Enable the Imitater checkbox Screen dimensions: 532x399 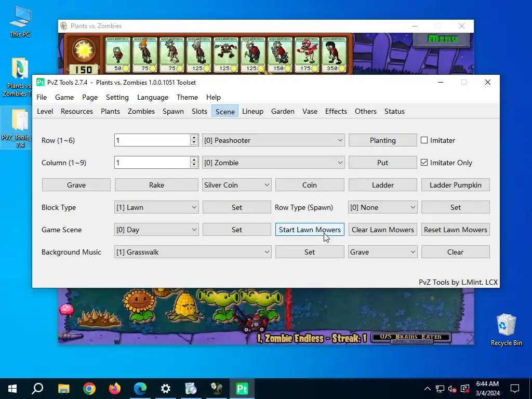click(424, 140)
